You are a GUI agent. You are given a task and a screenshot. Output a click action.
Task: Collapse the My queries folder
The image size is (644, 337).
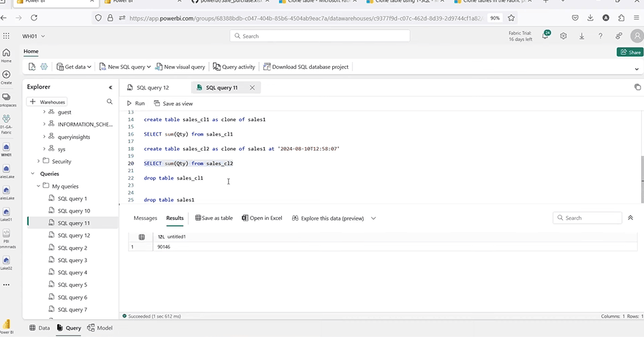point(38,186)
